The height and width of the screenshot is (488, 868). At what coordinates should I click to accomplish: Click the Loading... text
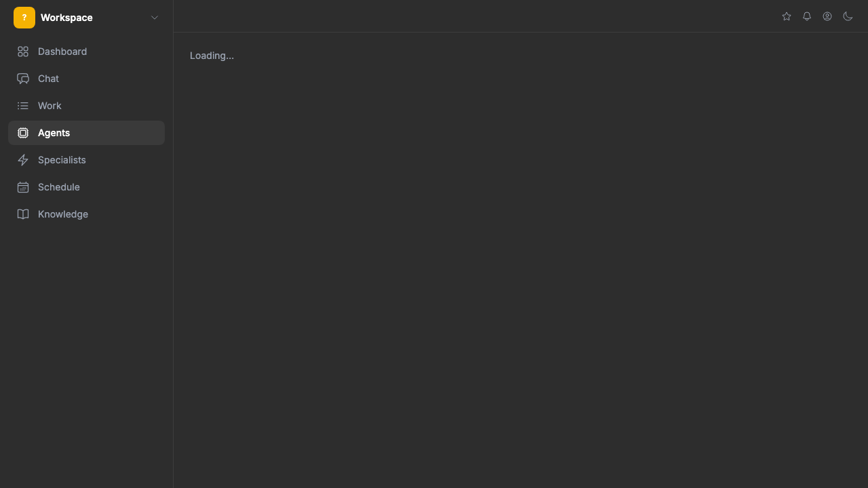(x=212, y=56)
